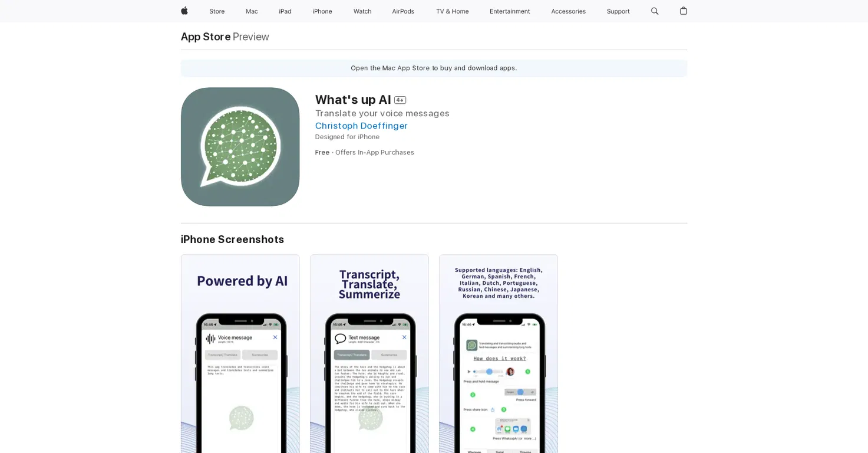Viewport: 868px width, 453px height.
Task: Open the Watch menu
Action: 362,11
